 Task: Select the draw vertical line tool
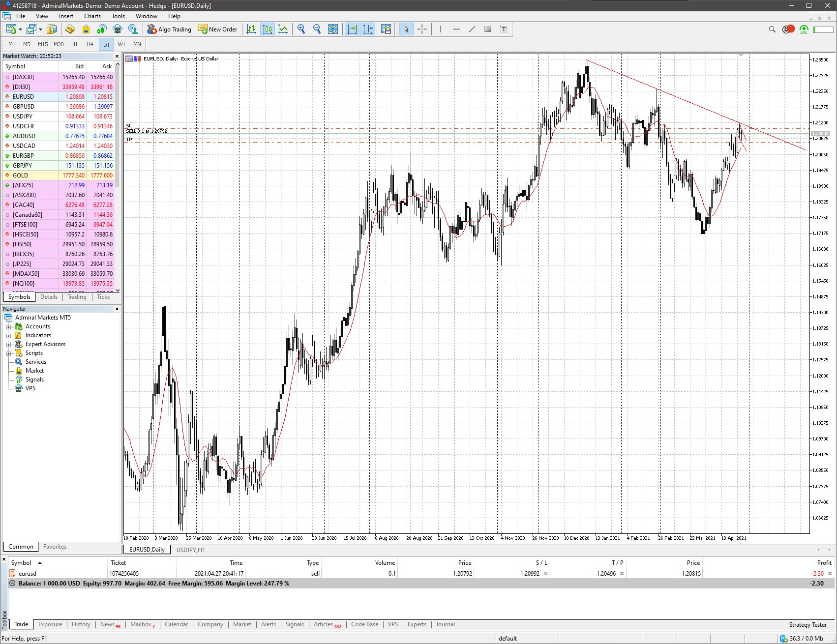click(x=441, y=29)
